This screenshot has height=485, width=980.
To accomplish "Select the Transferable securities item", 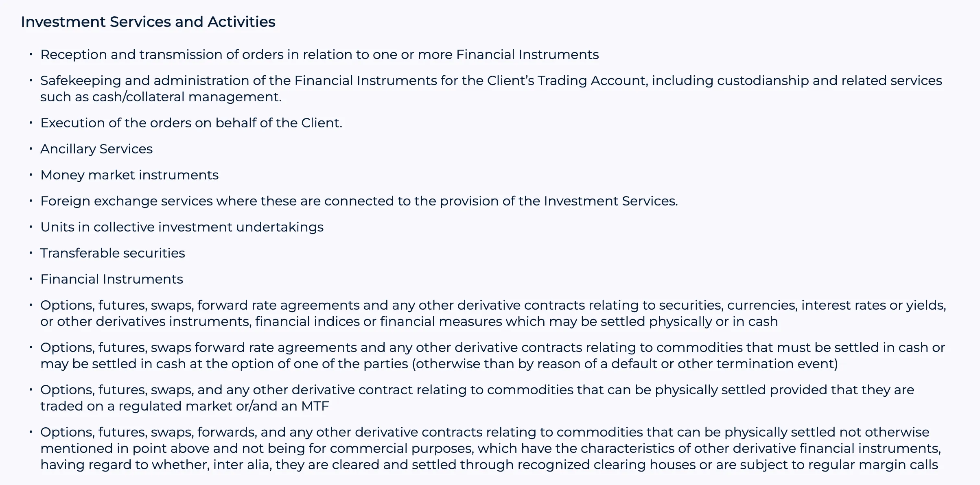I will click(x=113, y=253).
